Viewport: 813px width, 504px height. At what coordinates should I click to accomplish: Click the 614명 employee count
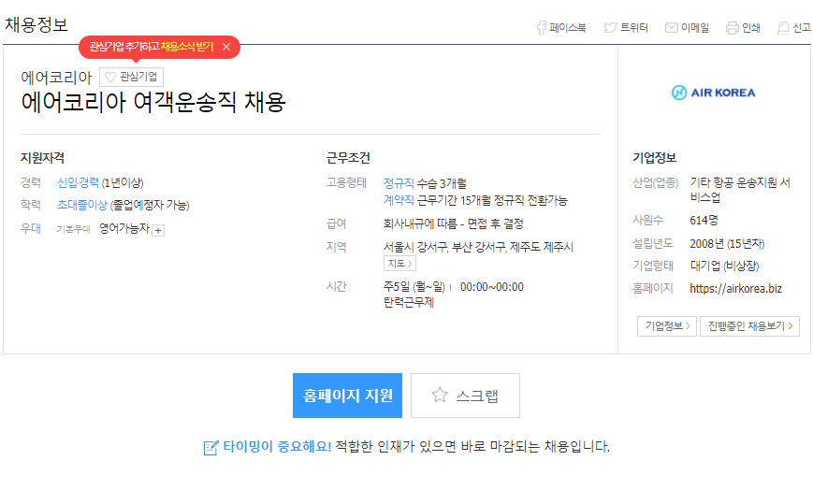(x=704, y=221)
